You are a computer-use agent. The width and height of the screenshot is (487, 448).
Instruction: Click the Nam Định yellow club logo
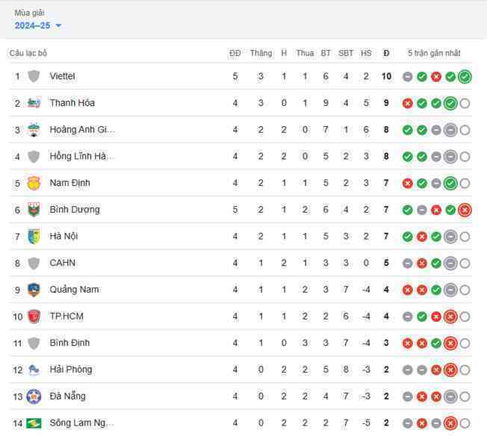pos(34,183)
